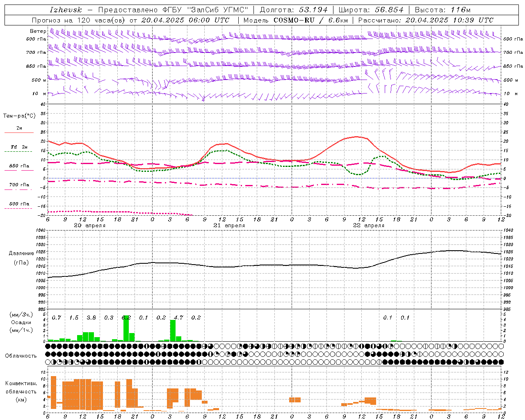Click forecast start time 20.04.2025 06:00 UTC

click(x=185, y=20)
